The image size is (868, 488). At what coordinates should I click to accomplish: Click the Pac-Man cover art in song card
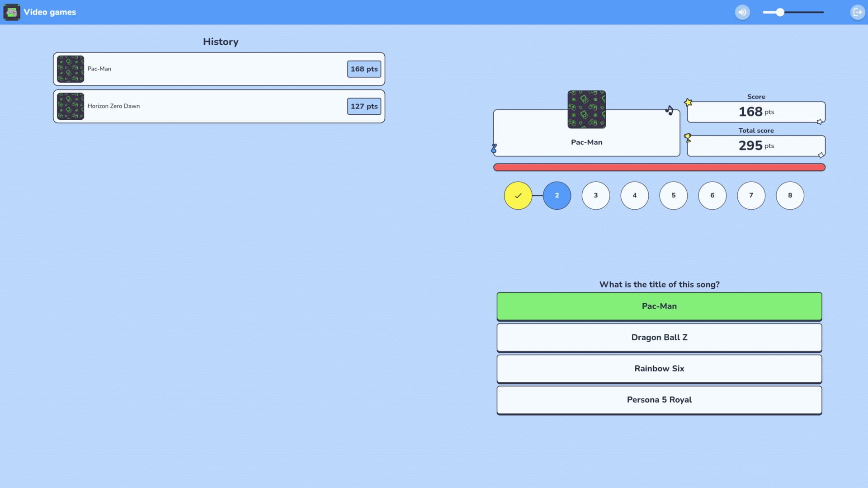coord(586,109)
